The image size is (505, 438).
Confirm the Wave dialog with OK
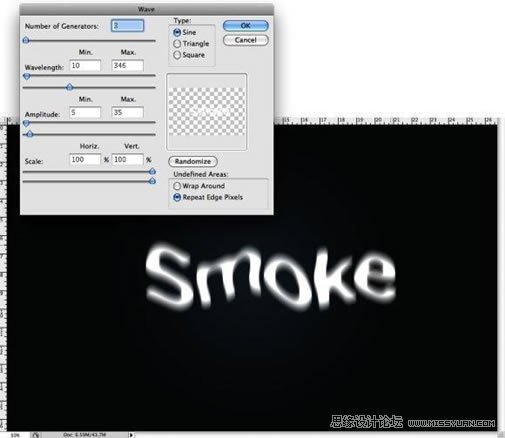coord(246,26)
